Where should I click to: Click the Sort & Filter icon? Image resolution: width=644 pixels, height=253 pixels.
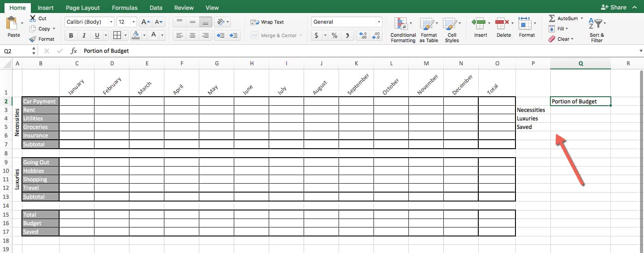pos(597,24)
